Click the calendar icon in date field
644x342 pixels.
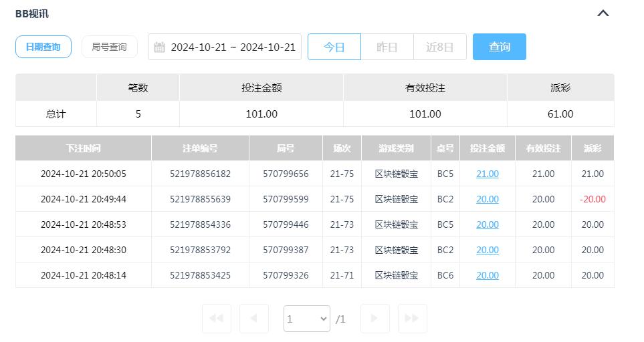[x=159, y=47]
